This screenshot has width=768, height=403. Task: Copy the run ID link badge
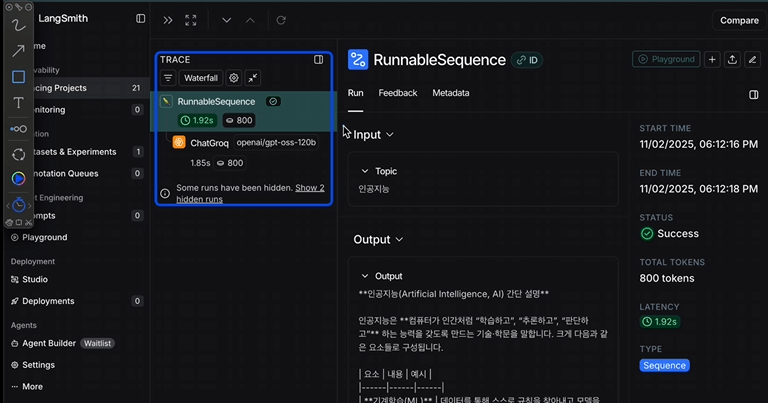[527, 60]
